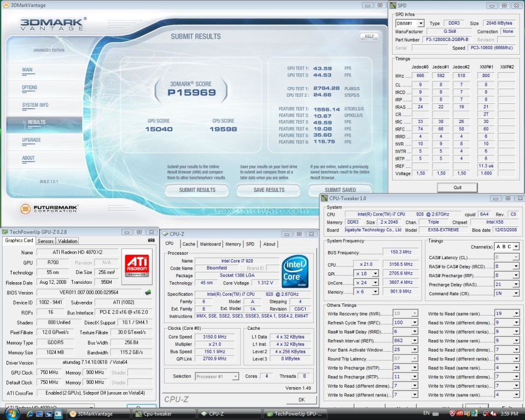Open the Refresh Cycle Time (tRFC) dropdown

click(415, 323)
